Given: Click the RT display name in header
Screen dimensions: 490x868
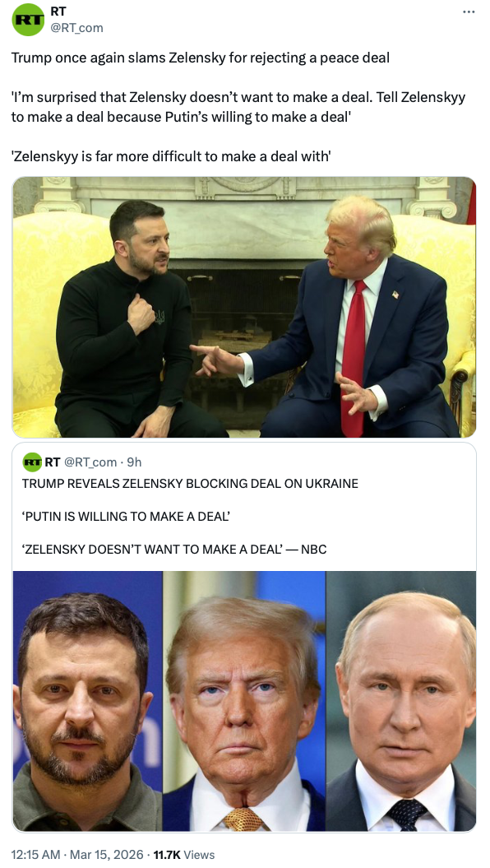Looking at the screenshot, I should 58,11.
